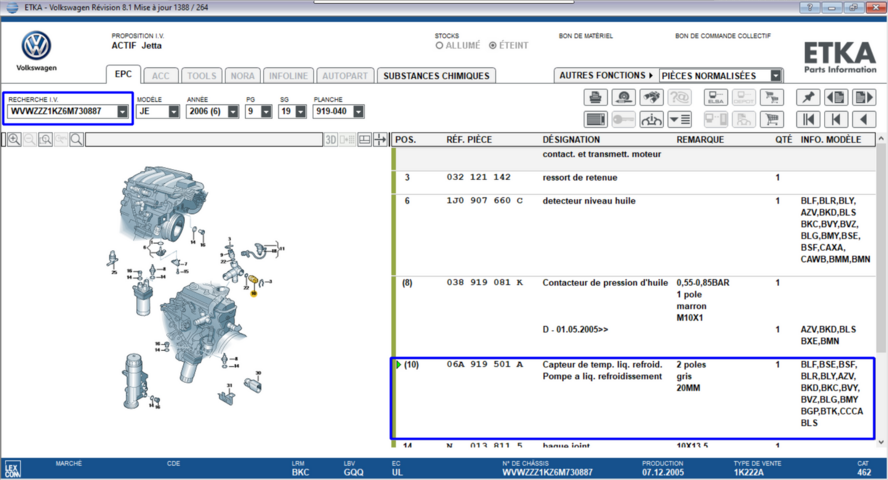This screenshot has height=480, width=888.
Task: Click the greyed 3D view button
Action: [x=331, y=139]
